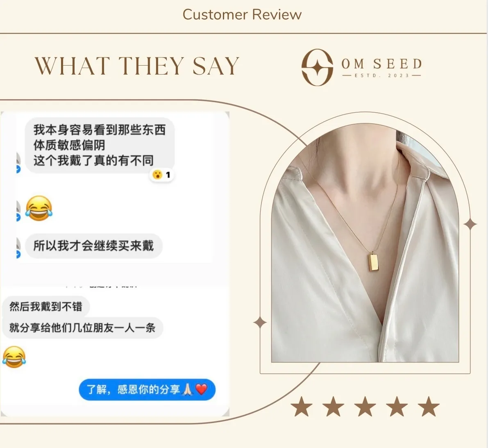Click the Customer Review header text
The width and height of the screenshot is (488, 448).
pos(242,15)
